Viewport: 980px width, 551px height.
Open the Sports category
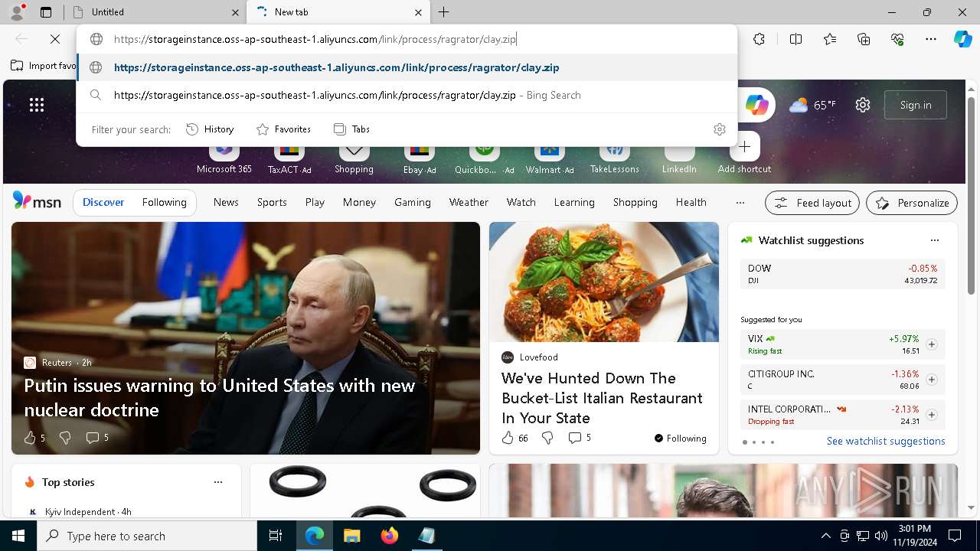tap(272, 202)
